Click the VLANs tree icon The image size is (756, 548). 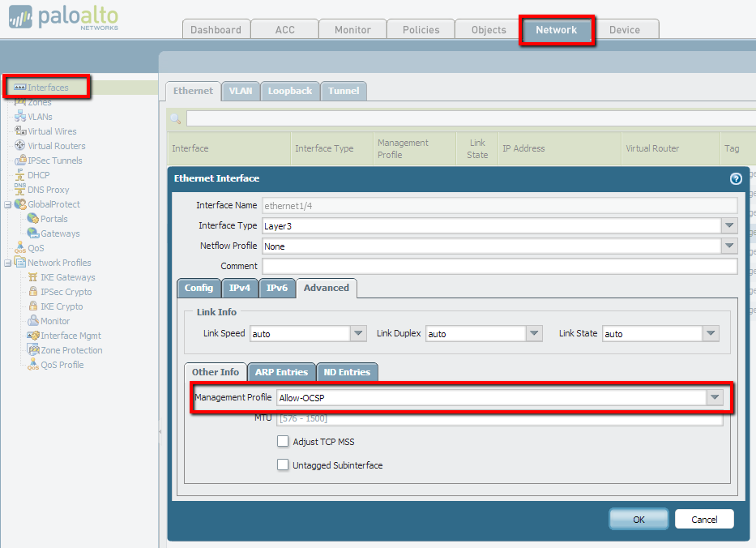19,116
